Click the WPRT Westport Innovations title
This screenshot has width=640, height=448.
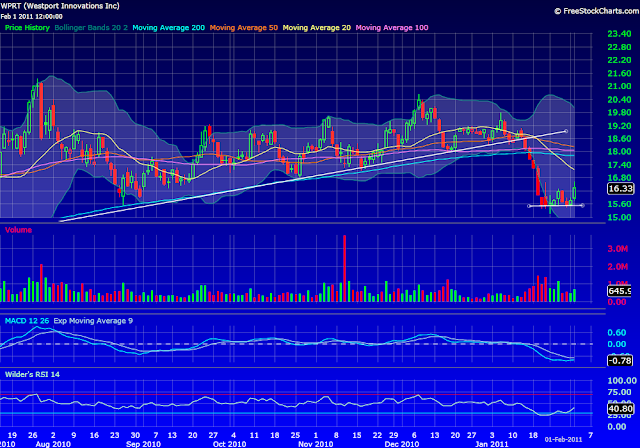pyautogui.click(x=60, y=6)
